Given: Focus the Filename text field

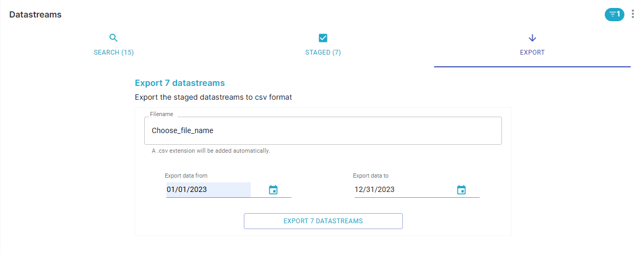Looking at the screenshot, I should coord(322,130).
